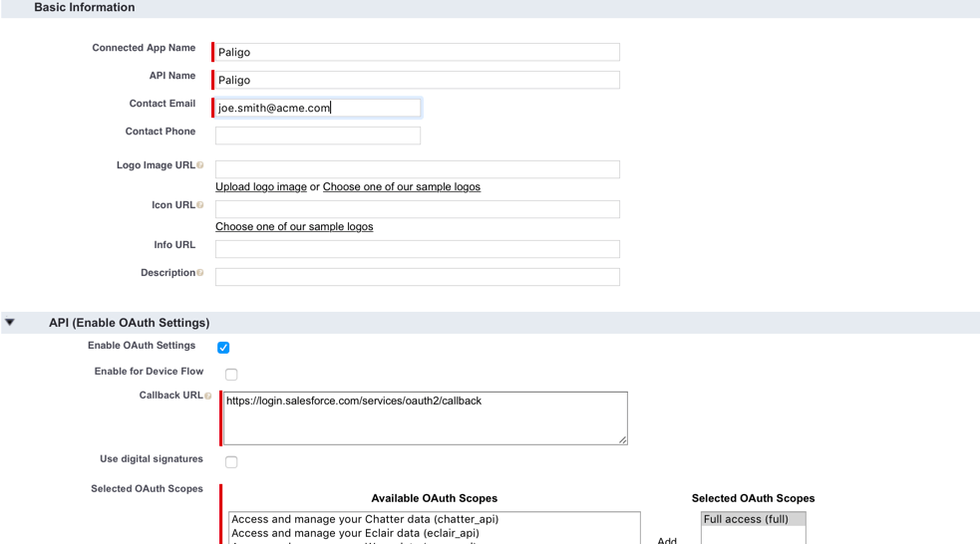
Task: Click the Contact Email field
Action: 318,108
